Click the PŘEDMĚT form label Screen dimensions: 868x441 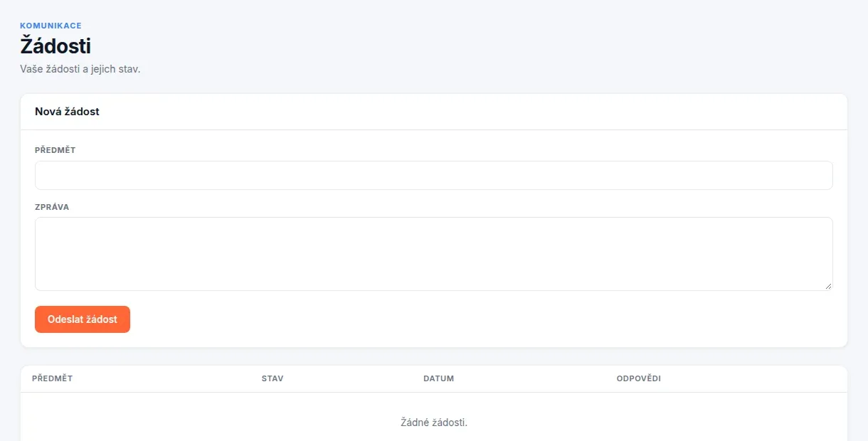pyautogui.click(x=55, y=150)
